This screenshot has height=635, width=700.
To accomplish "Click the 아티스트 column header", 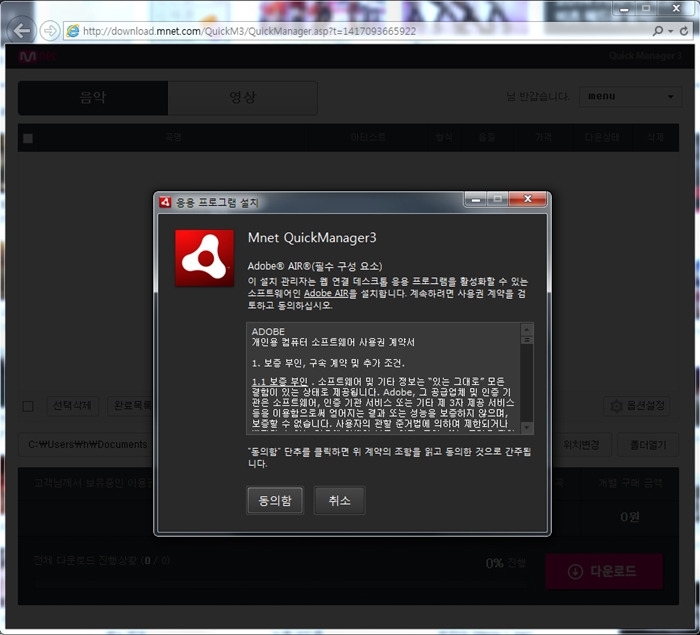I will pos(368,138).
